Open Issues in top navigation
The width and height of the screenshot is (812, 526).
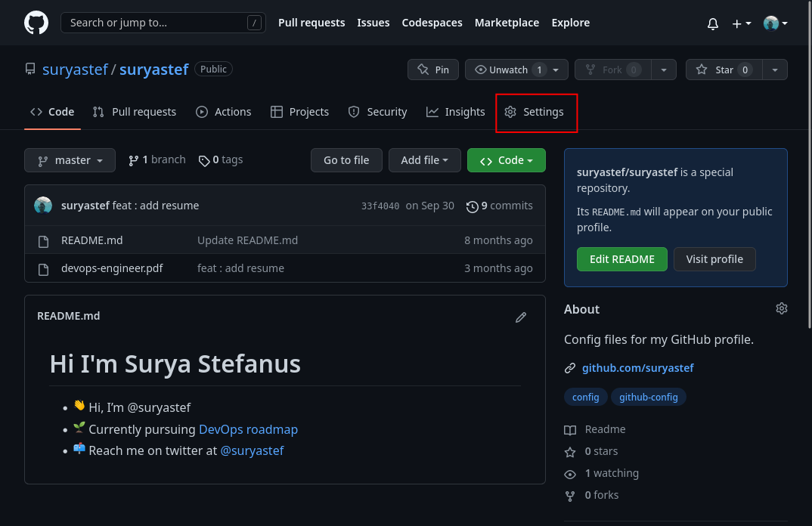coord(373,23)
